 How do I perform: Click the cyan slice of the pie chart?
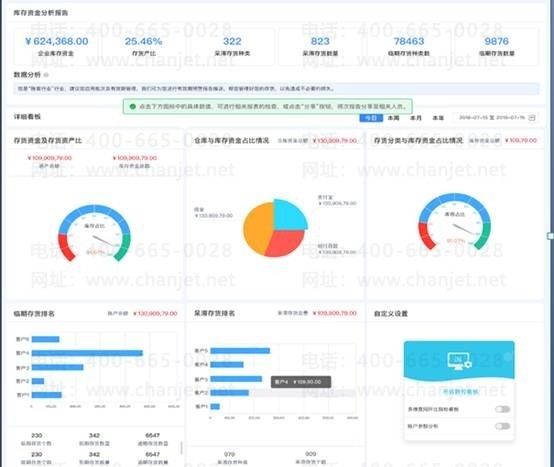point(290,215)
